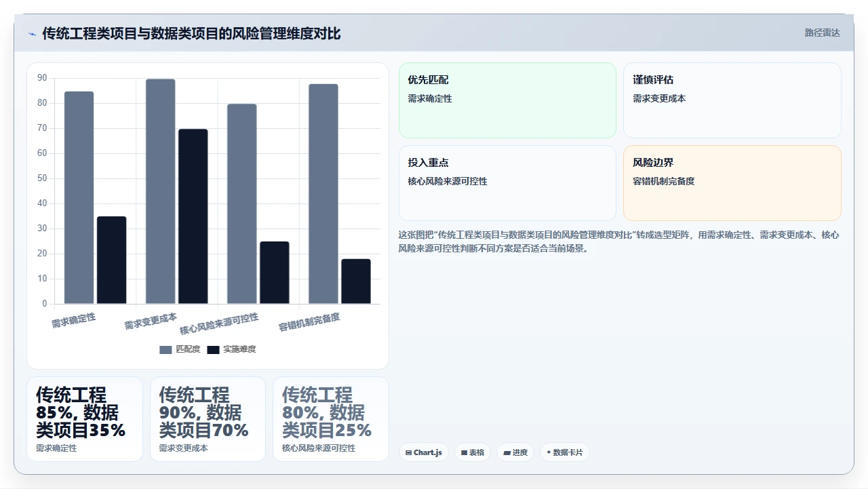Click the page title 传统工程类项目与数据类项目的风险管理维度对比

point(192,33)
